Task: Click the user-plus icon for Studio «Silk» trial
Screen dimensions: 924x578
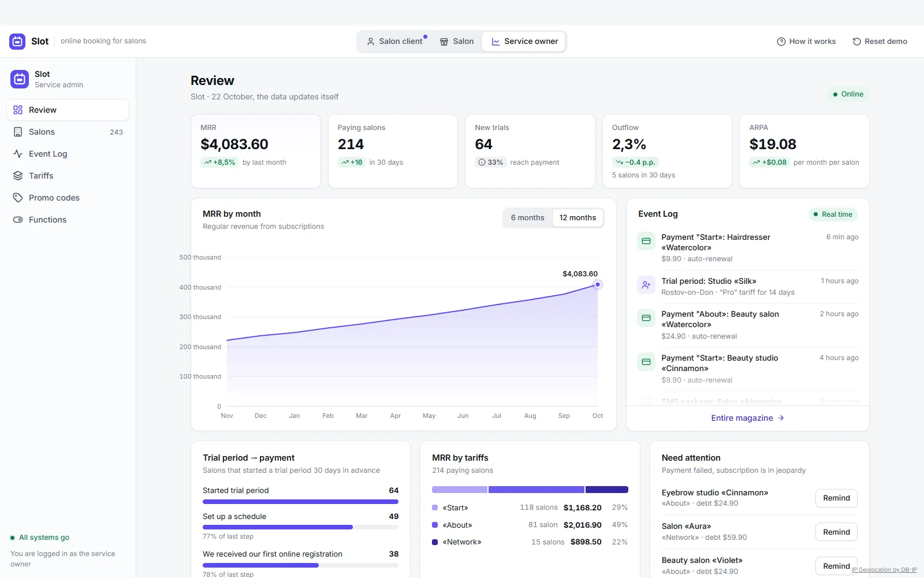Action: (646, 285)
